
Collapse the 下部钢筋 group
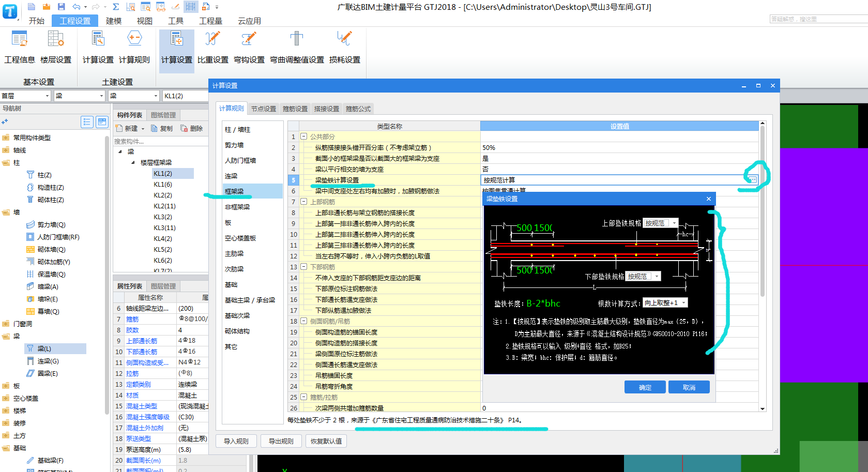303,267
